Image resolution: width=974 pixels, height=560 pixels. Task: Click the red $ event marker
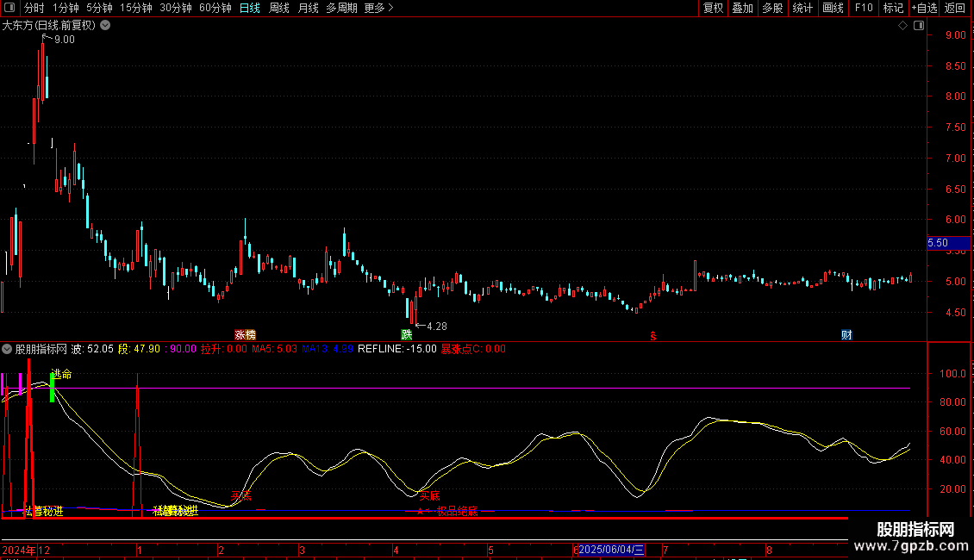[x=652, y=336]
